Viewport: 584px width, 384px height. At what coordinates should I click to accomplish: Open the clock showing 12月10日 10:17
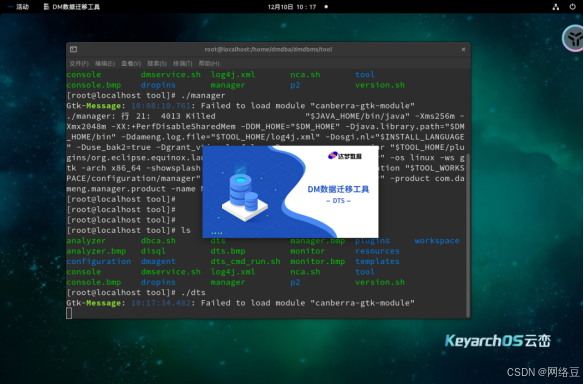point(292,7)
